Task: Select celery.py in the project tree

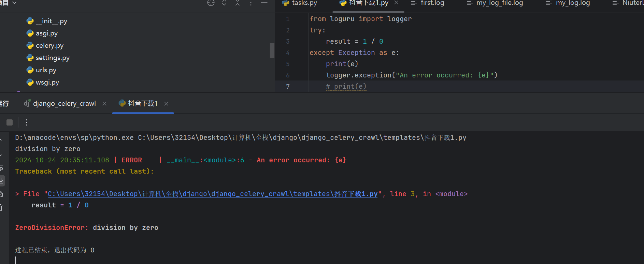Action: pos(45,46)
